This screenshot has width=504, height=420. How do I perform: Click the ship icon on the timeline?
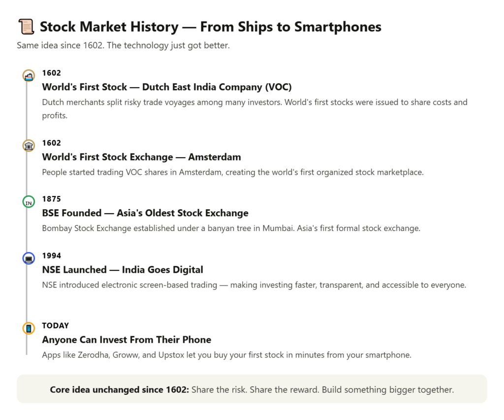(x=29, y=75)
